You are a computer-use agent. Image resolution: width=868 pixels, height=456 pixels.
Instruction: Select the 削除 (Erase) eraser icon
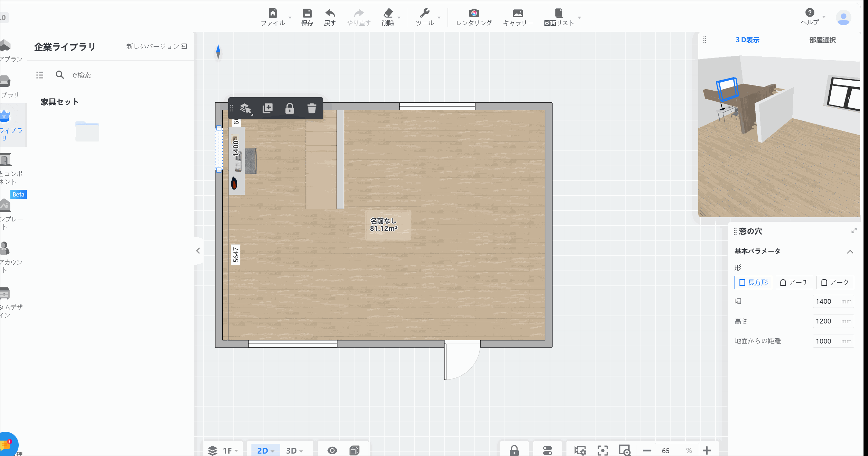tap(388, 13)
